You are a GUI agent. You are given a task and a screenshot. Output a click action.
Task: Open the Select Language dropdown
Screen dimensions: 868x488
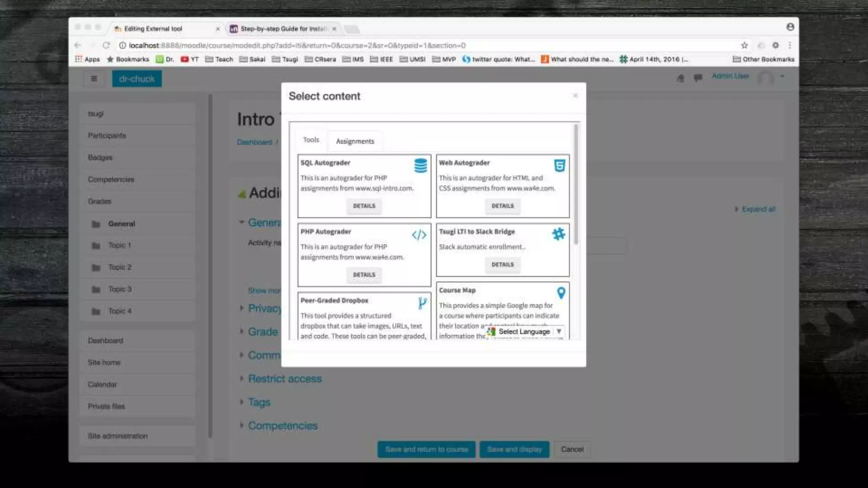coord(525,331)
